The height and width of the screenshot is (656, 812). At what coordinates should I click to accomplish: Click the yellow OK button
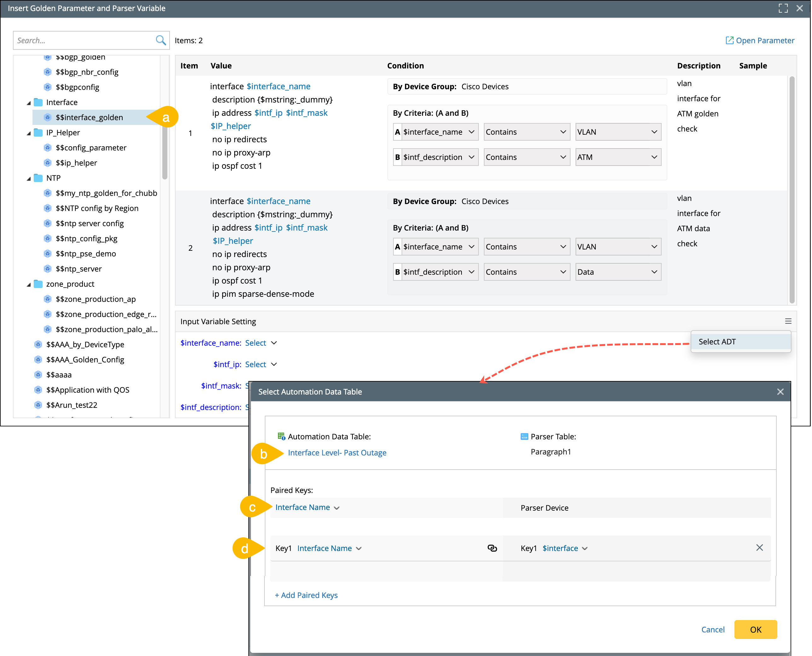pos(755,630)
